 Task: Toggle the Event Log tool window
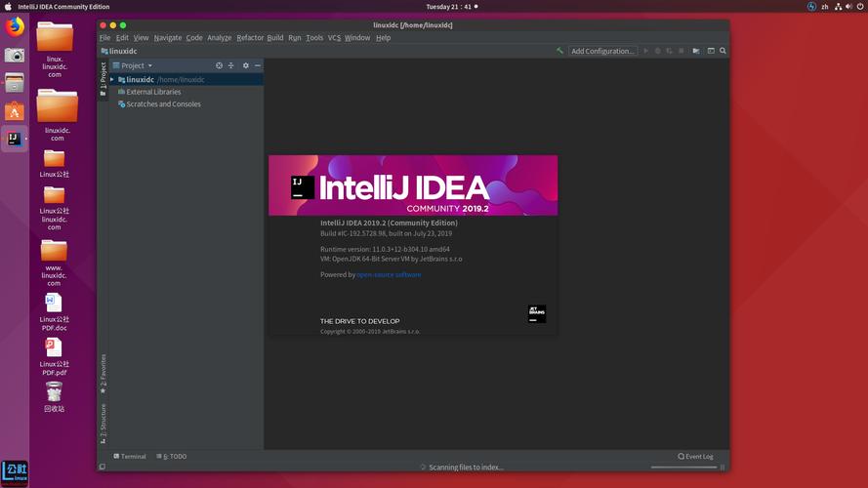click(696, 457)
